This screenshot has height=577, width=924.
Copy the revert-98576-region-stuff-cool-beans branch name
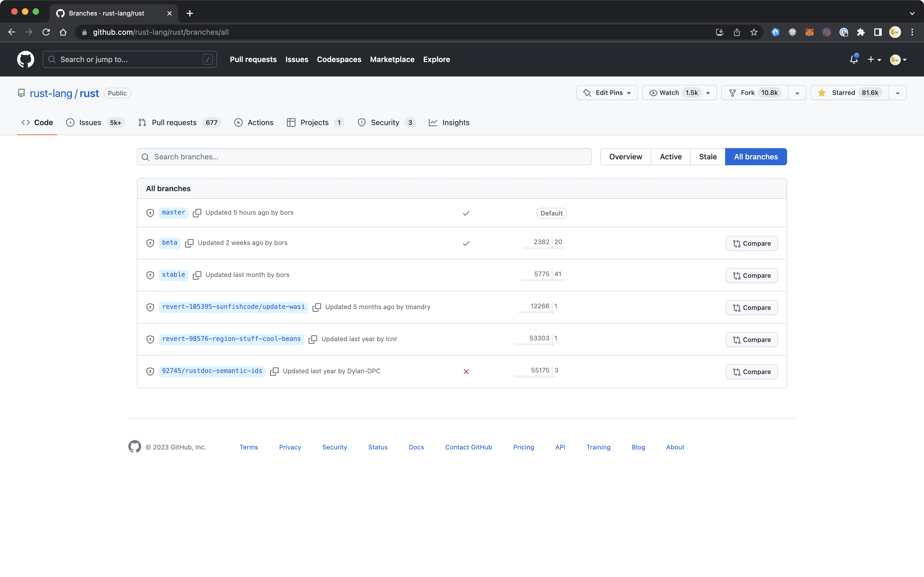tap(313, 339)
